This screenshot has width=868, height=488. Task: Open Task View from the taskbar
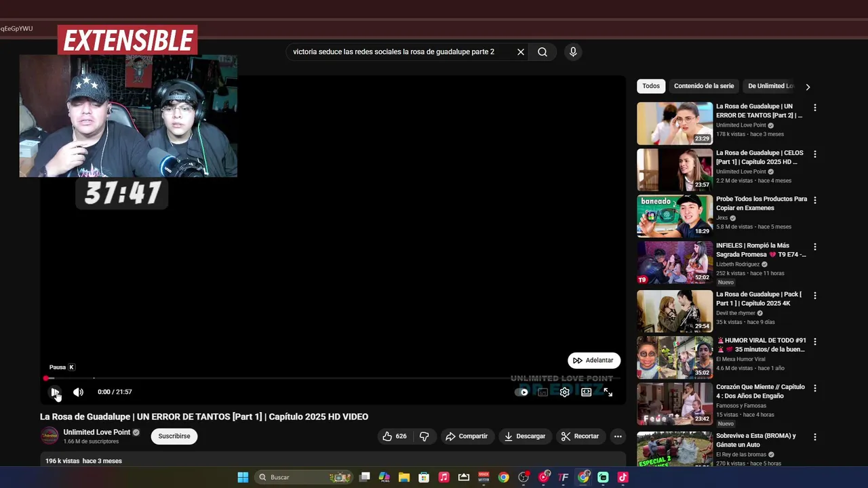(x=364, y=477)
